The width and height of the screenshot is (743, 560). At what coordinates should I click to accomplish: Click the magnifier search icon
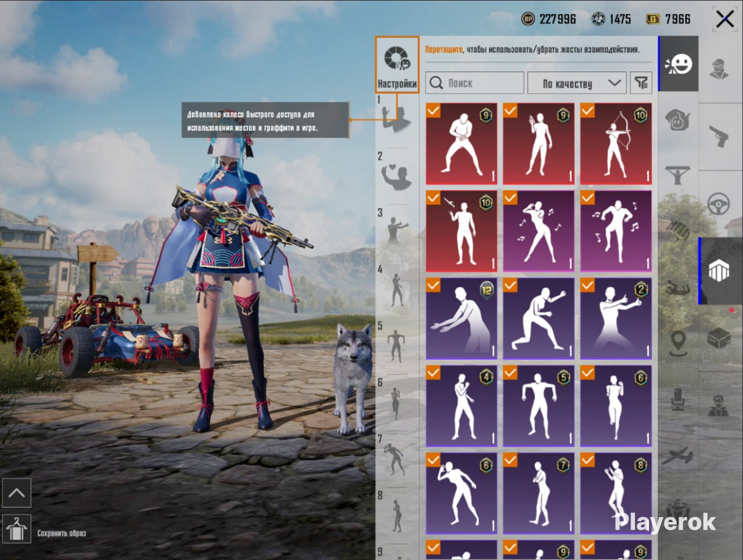[x=437, y=83]
